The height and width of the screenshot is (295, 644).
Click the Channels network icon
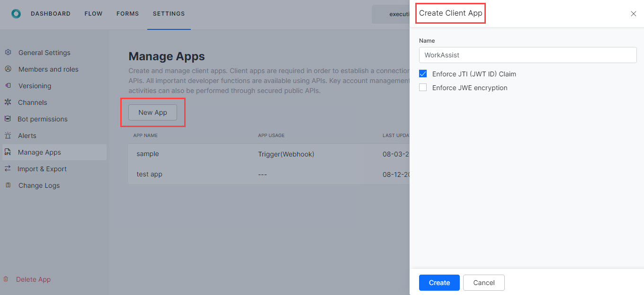pyautogui.click(x=8, y=102)
